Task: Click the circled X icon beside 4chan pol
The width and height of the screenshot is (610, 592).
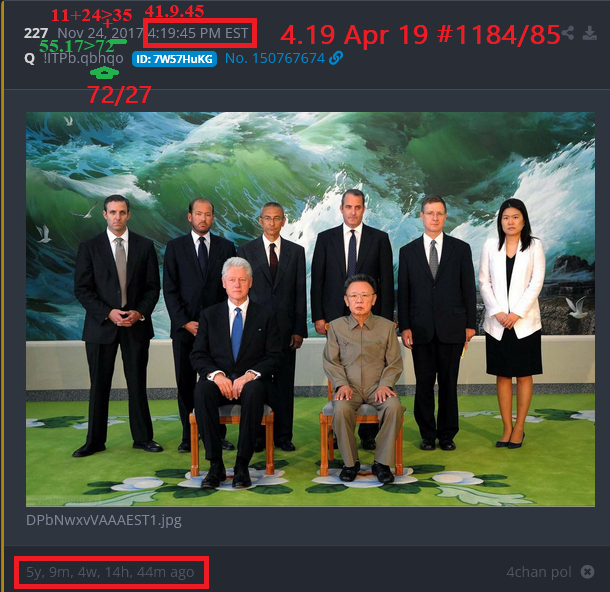Action: pyautogui.click(x=587, y=572)
